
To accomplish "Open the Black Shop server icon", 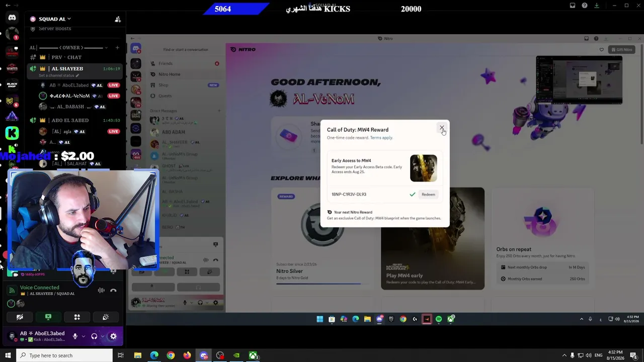I will pyautogui.click(x=12, y=84).
